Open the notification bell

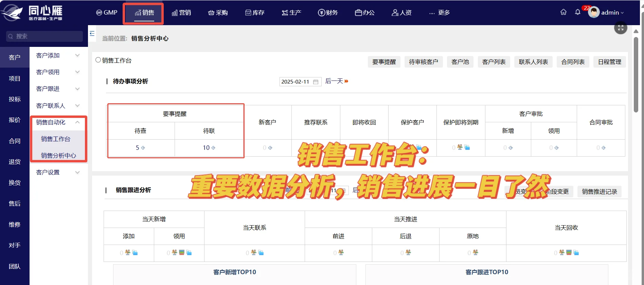point(577,12)
